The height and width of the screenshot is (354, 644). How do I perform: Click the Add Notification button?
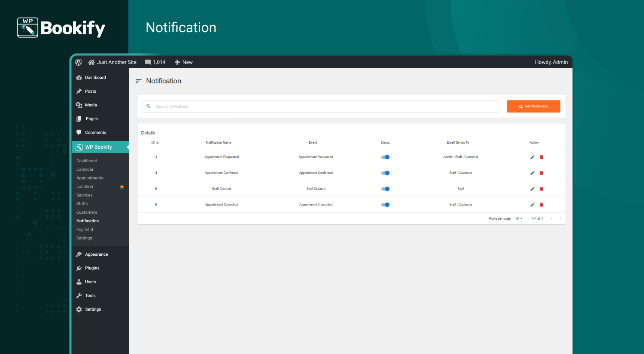click(x=533, y=106)
